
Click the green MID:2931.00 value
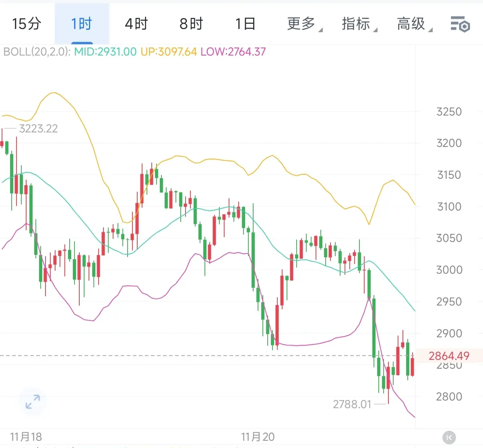105,52
